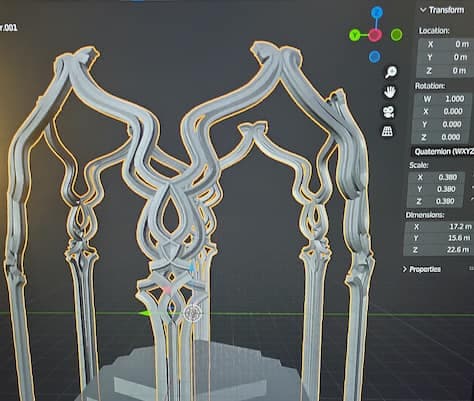Click the negative Z blue gizmo ball
The image size is (474, 401).
coord(375,57)
